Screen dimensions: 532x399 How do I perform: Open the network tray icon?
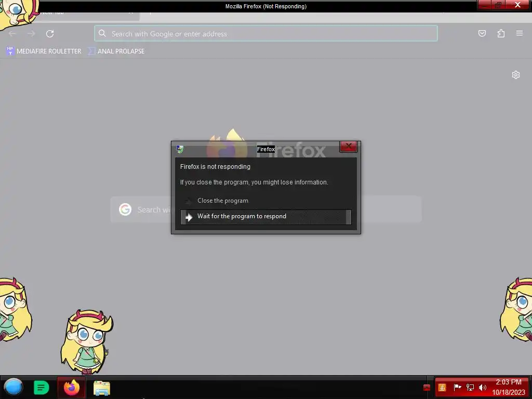[470, 387]
